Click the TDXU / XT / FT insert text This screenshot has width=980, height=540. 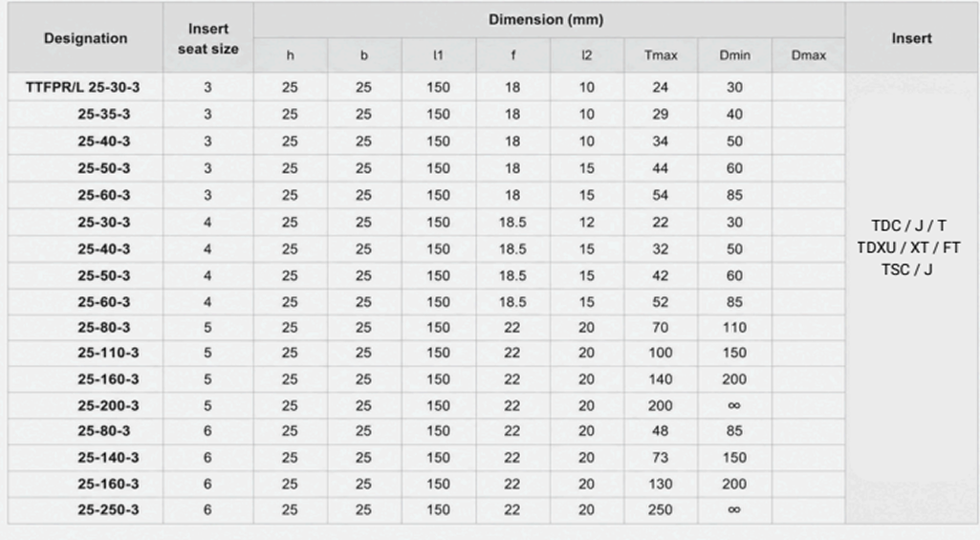click(x=908, y=248)
